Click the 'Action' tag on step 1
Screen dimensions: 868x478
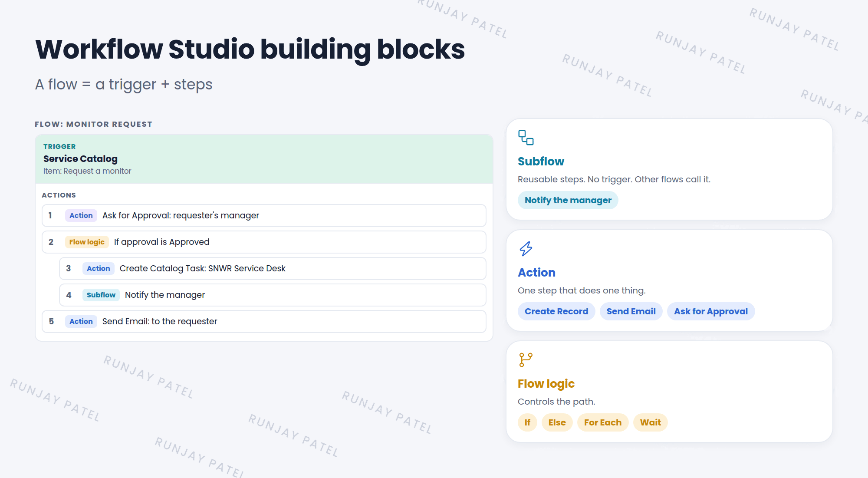[81, 215]
